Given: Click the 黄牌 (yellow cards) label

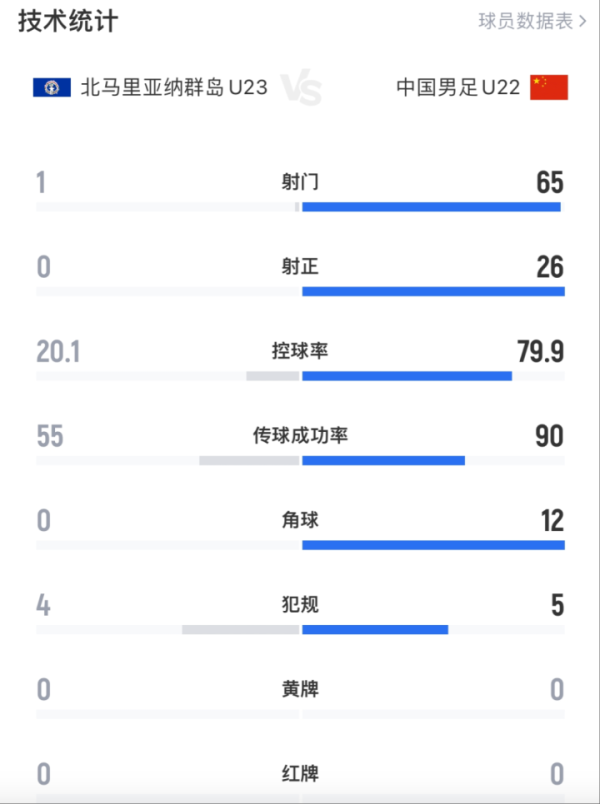Looking at the screenshot, I should pos(300,691).
